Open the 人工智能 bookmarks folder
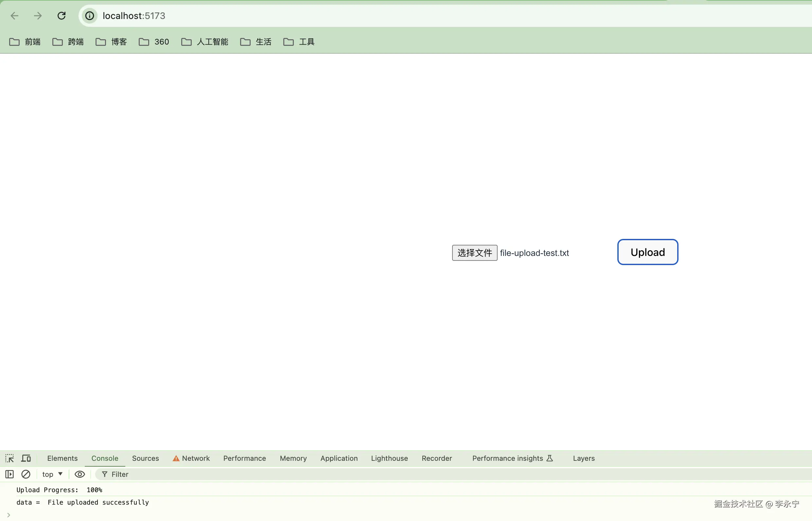The image size is (812, 521). 205,42
